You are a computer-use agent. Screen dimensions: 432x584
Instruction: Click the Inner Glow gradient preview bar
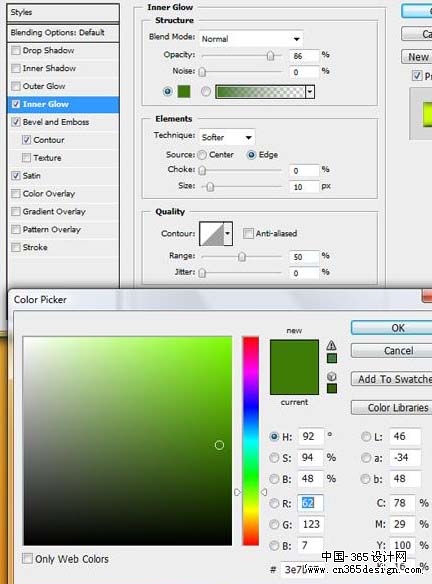tap(260, 92)
